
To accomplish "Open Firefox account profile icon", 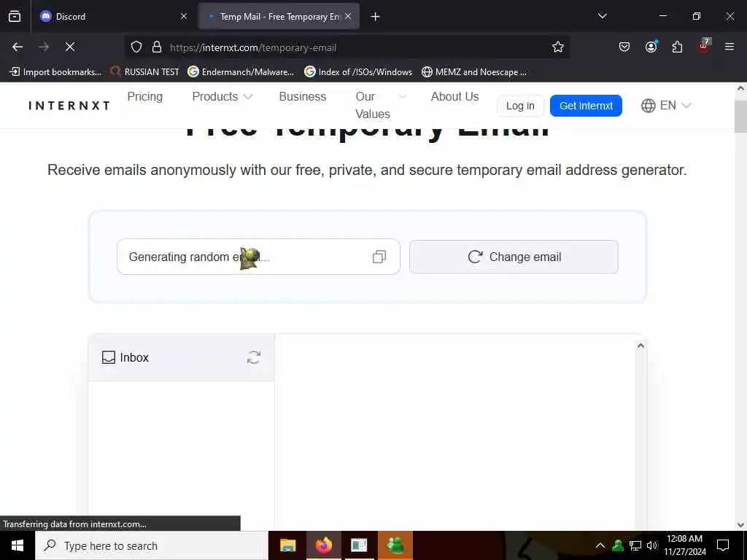I will point(651,47).
